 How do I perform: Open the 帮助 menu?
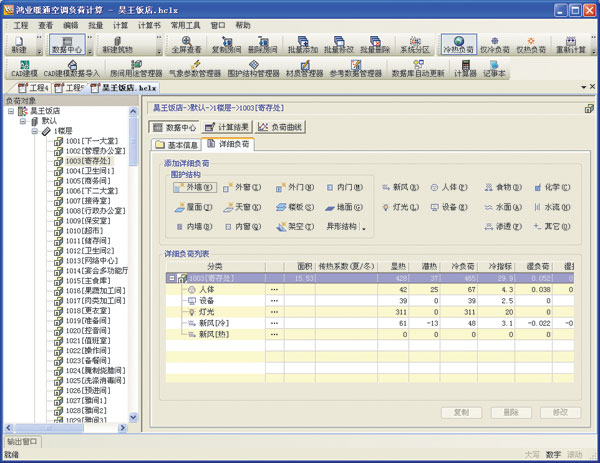pyautogui.click(x=243, y=25)
